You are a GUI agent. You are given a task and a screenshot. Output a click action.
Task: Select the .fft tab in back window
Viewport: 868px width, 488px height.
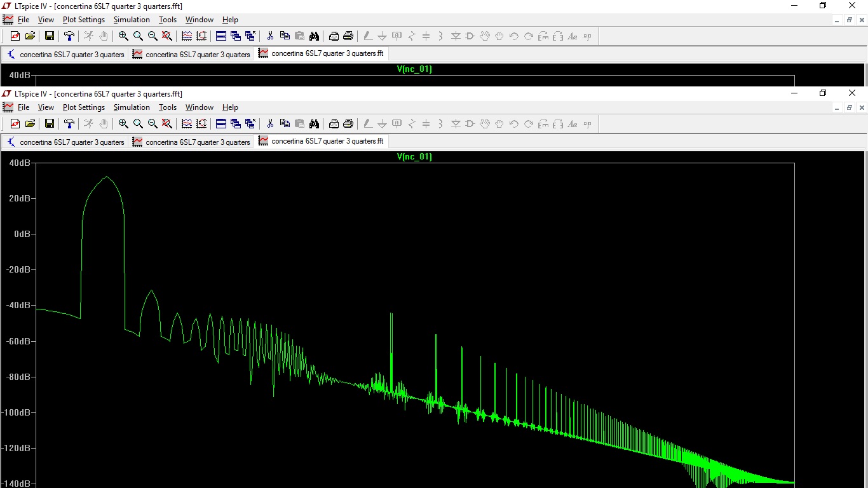[x=321, y=53]
